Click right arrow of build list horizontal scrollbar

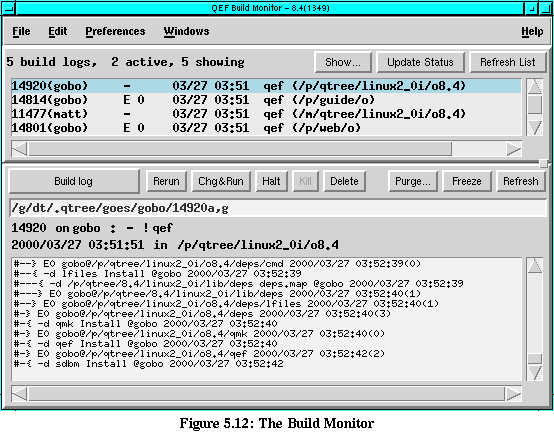click(x=514, y=149)
